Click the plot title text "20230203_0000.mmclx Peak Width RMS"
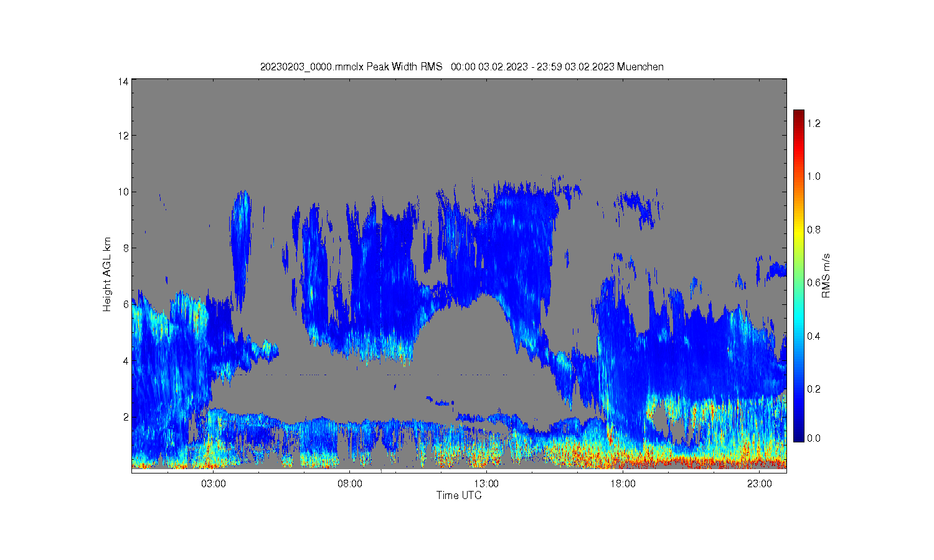Viewport: 934px width, 560px height. (351, 67)
